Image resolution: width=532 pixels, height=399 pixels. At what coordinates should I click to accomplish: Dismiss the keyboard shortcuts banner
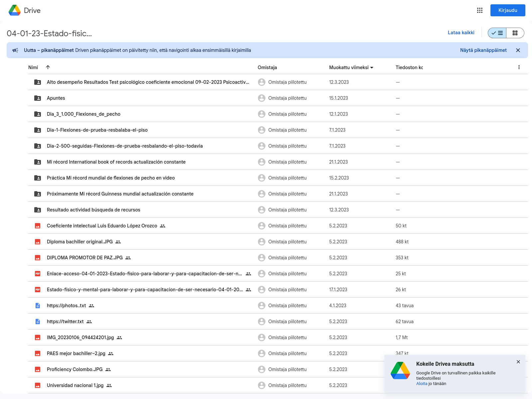(518, 50)
